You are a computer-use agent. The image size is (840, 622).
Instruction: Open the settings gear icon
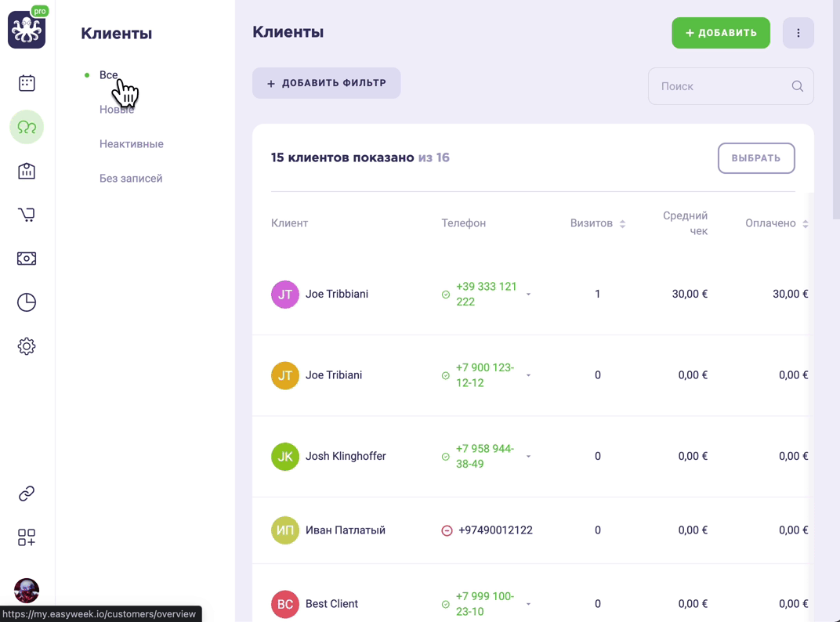point(27,346)
